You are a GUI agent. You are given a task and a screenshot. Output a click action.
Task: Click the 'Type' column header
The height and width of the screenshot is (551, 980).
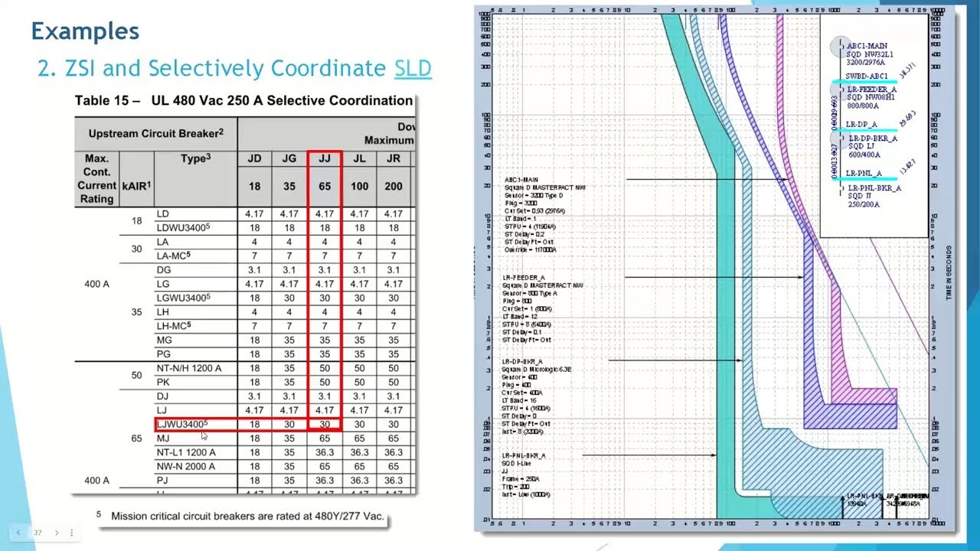(x=196, y=158)
